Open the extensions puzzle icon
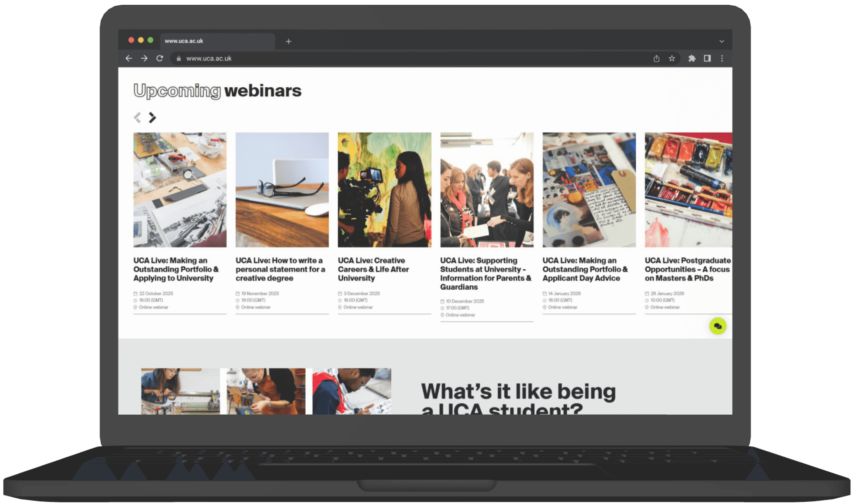This screenshot has height=504, width=854. [692, 58]
